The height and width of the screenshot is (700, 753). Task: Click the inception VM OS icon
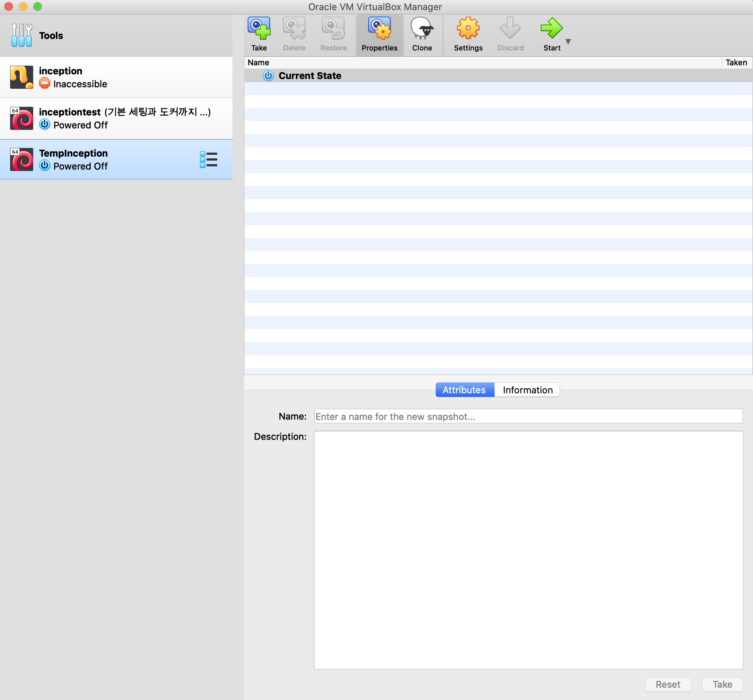coord(22,77)
